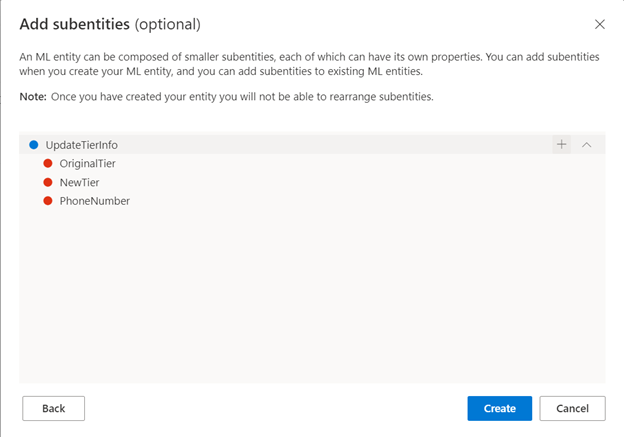This screenshot has width=624, height=437.
Task: Click the red dot beside PhoneNumber
Action: tap(47, 201)
